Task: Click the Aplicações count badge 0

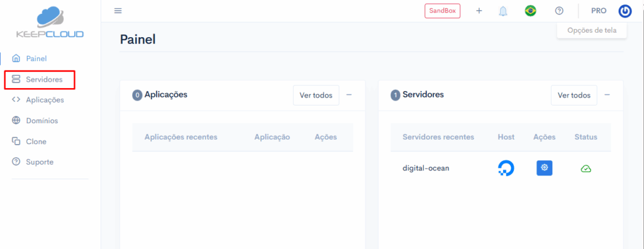Action: click(137, 96)
